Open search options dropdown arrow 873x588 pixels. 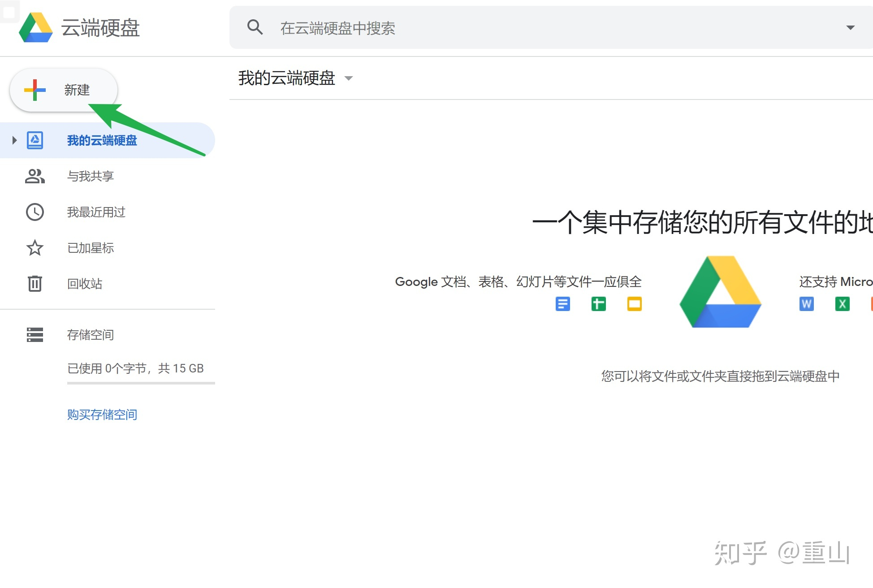[x=850, y=28]
